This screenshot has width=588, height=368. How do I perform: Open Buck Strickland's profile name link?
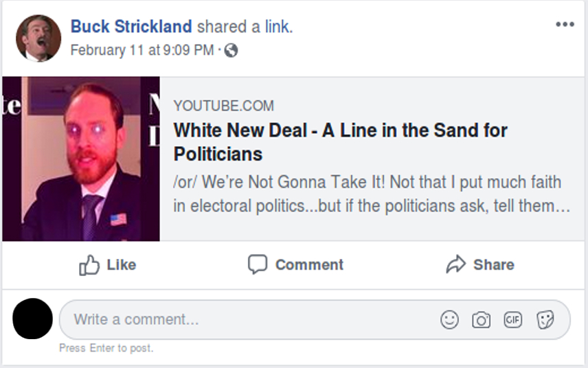click(x=131, y=27)
